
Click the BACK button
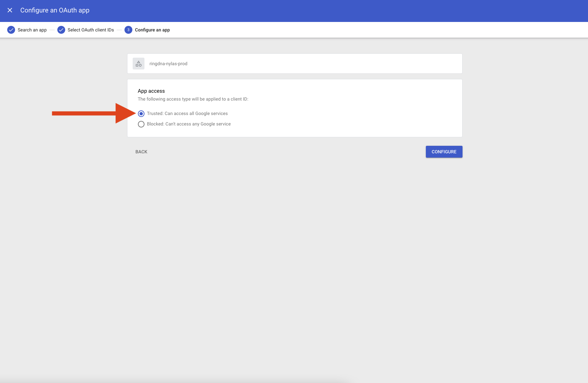142,152
